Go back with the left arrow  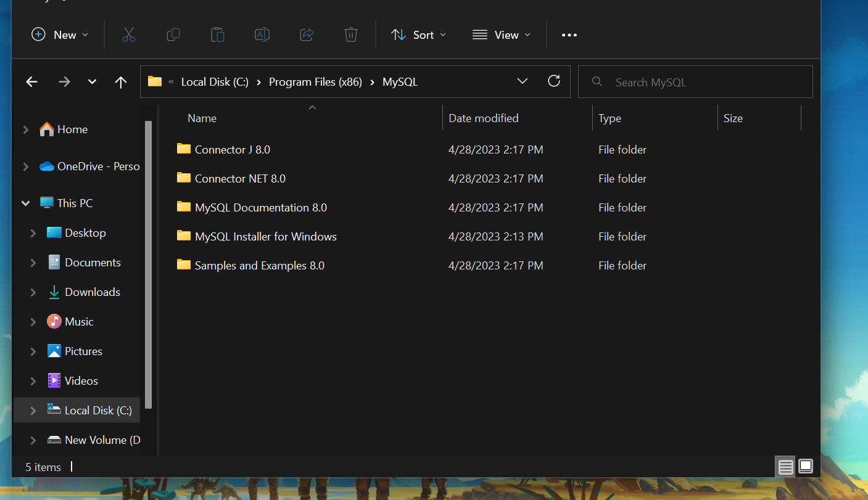coord(32,82)
